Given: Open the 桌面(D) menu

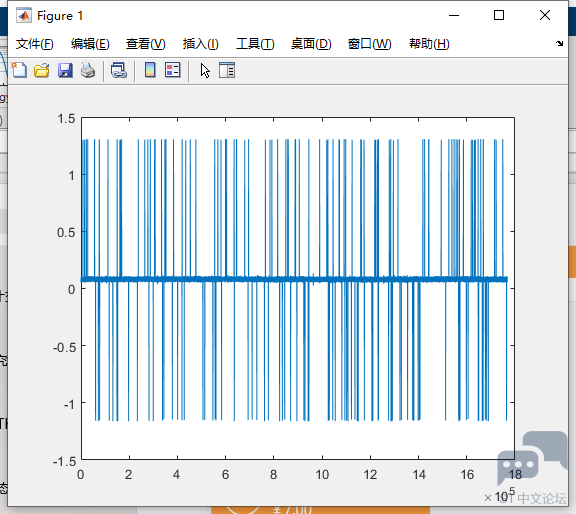Looking at the screenshot, I should 311,44.
